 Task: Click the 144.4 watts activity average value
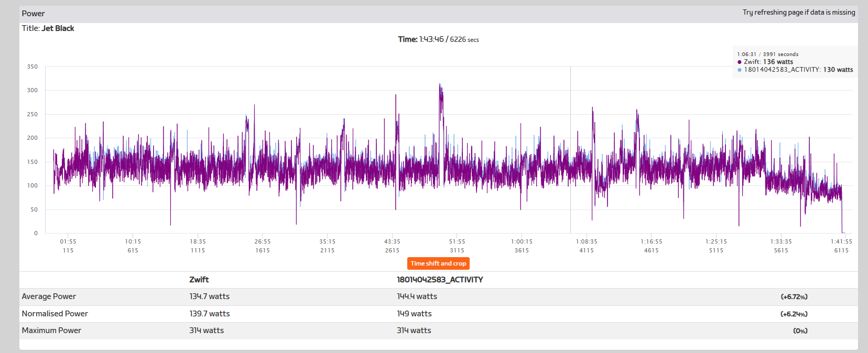coord(417,296)
